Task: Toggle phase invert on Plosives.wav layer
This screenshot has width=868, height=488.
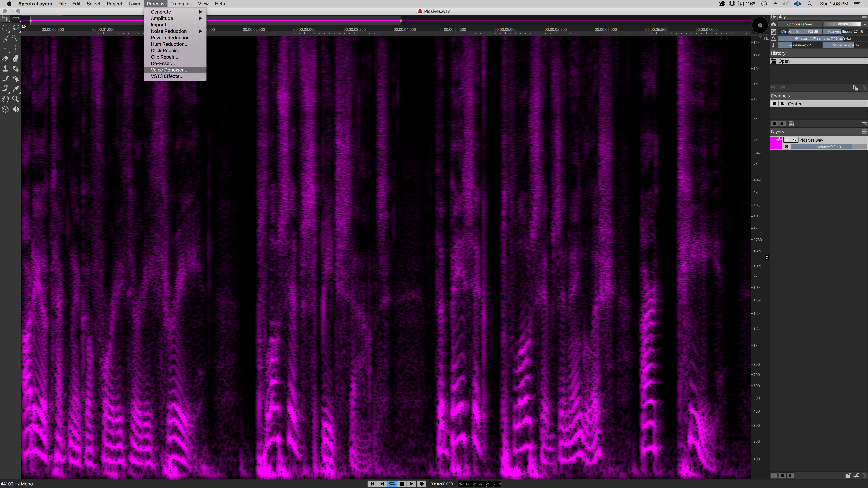Action: coord(786,147)
